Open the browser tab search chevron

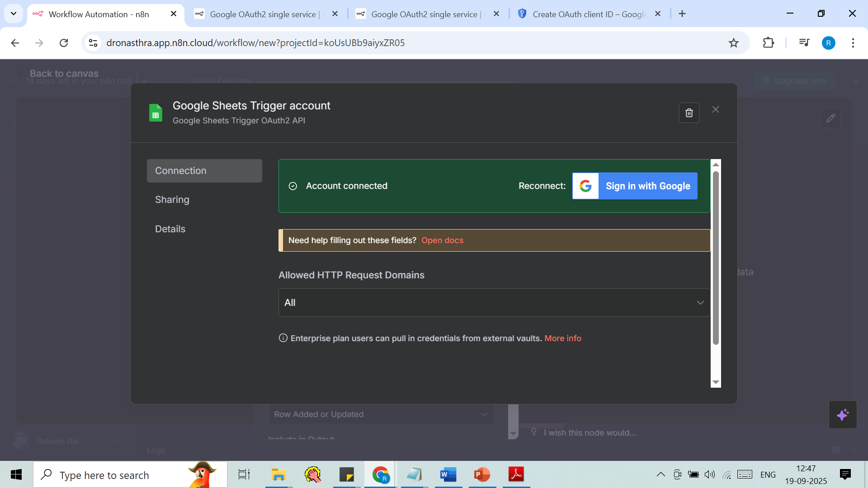coord(13,14)
